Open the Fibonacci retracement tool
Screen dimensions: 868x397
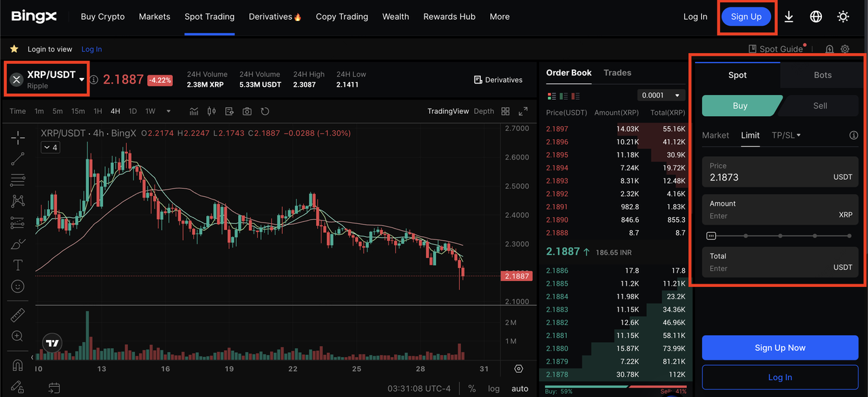[18, 180]
